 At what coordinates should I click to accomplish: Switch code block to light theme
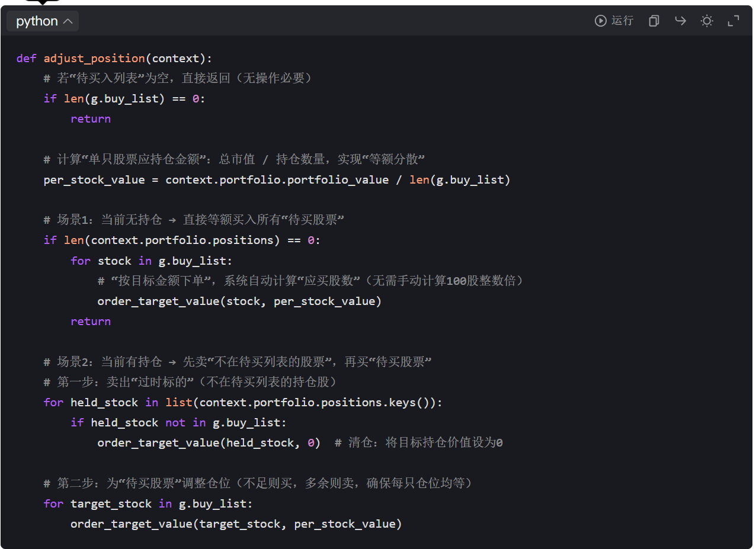(707, 21)
